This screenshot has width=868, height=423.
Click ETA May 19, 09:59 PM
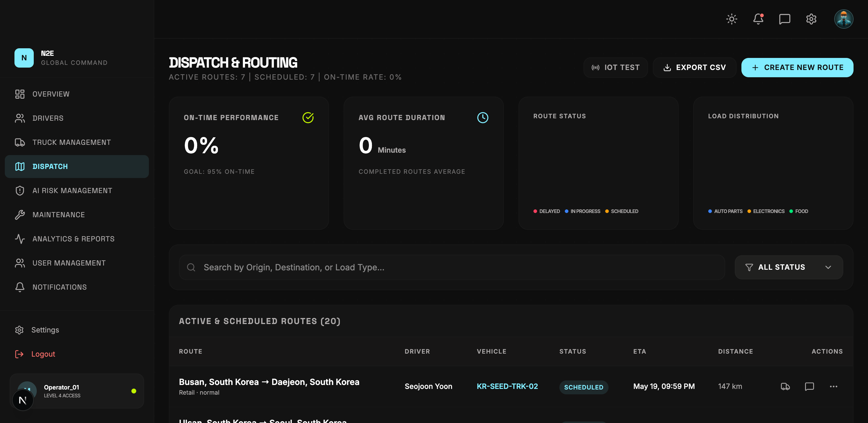point(664,386)
